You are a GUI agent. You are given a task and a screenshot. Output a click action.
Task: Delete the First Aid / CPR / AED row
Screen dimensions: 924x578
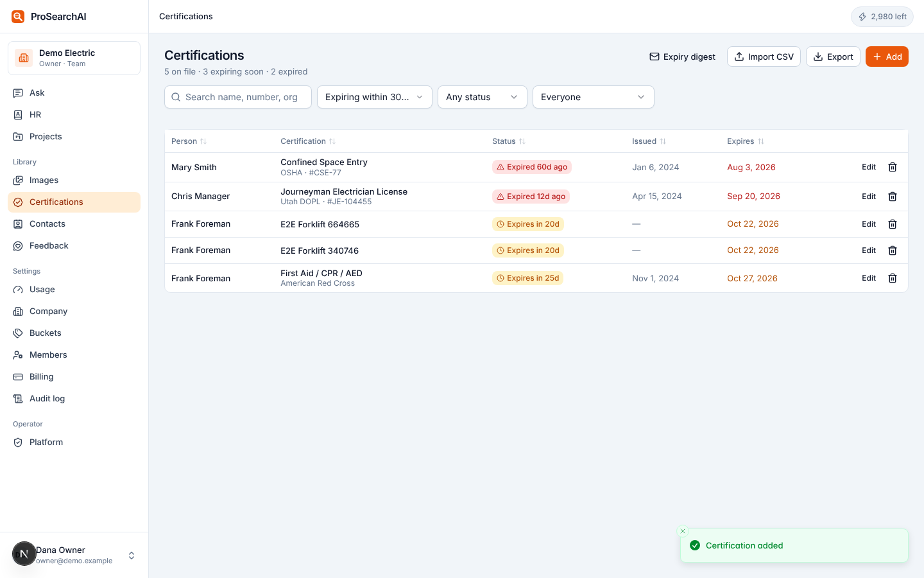[892, 278]
